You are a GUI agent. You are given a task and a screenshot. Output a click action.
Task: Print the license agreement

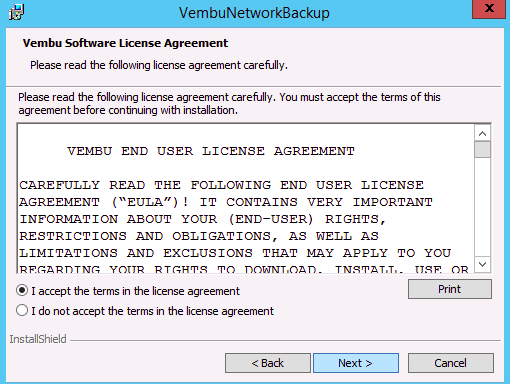click(450, 289)
